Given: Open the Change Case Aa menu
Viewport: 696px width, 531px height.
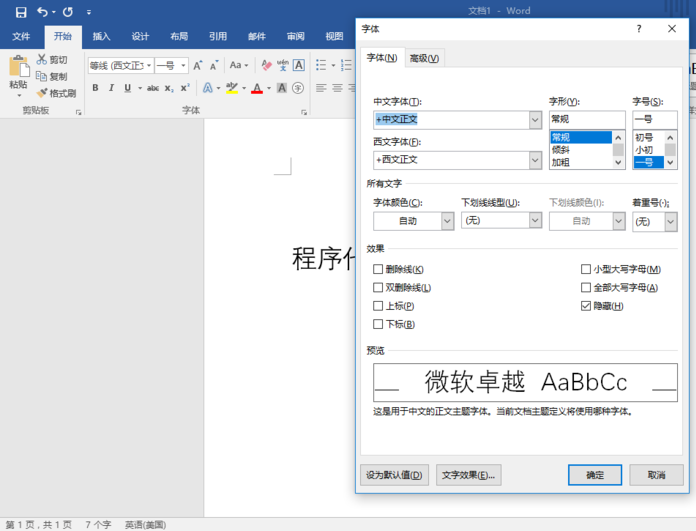Looking at the screenshot, I should pos(239,65).
